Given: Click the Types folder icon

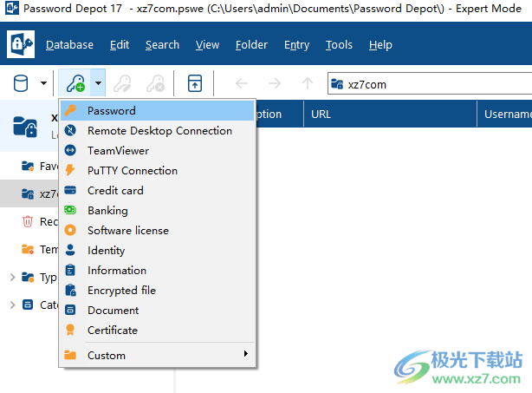Looking at the screenshot, I should click(28, 277).
